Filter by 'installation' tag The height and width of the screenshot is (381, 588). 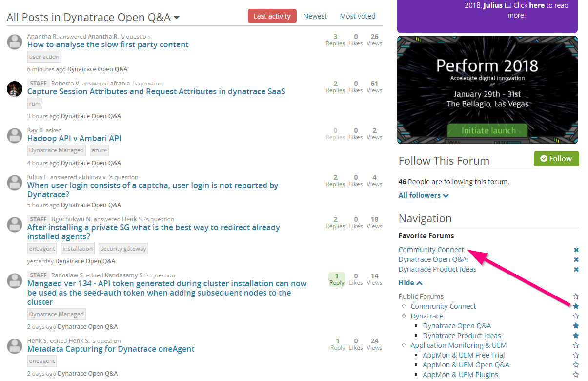point(78,249)
